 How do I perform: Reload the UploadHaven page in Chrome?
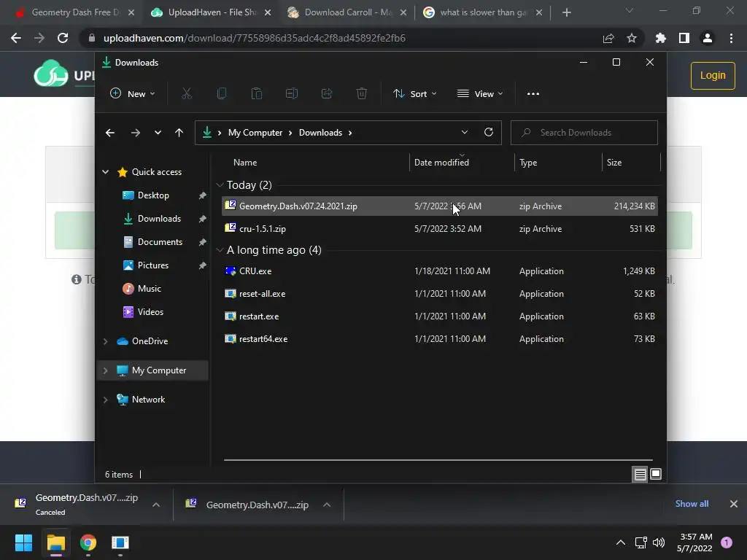coord(63,38)
